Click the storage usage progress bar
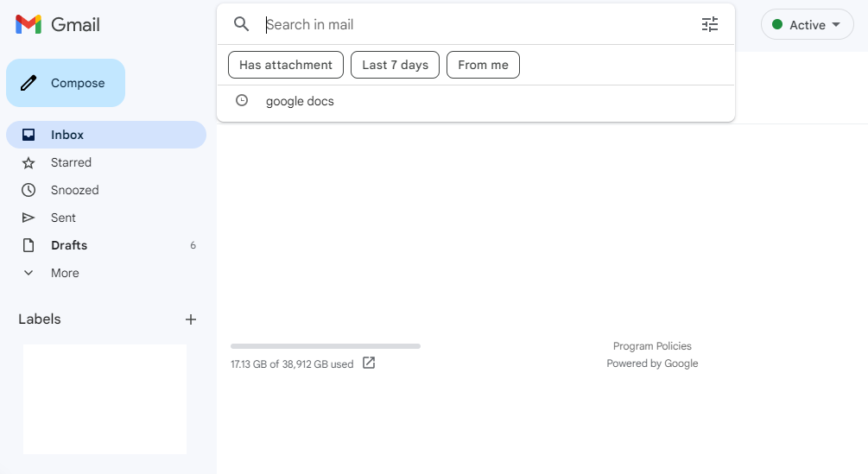 (x=326, y=346)
